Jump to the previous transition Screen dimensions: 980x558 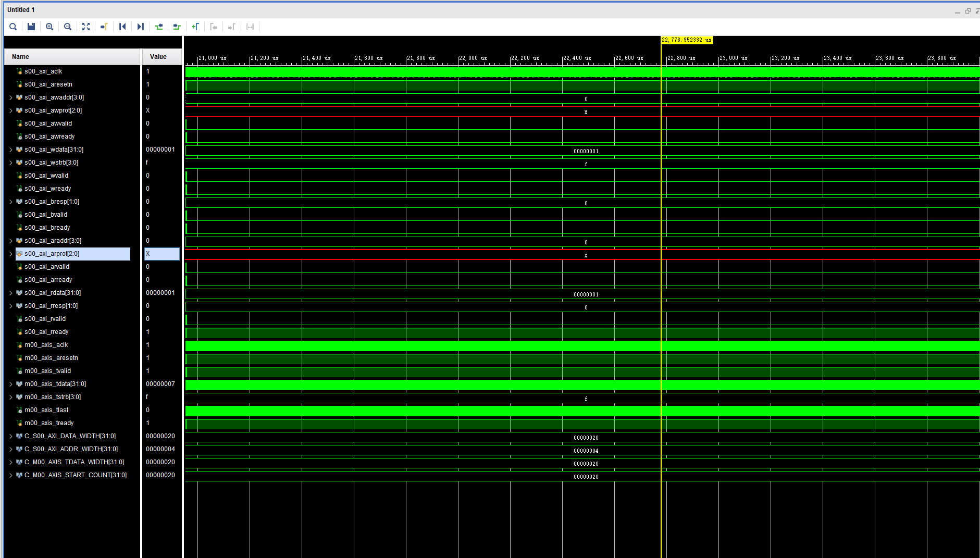click(x=159, y=27)
